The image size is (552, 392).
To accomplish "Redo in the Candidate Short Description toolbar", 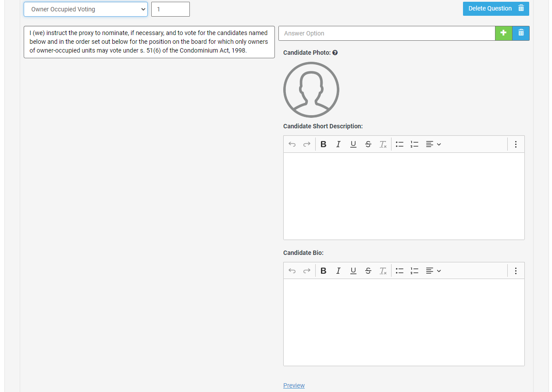I will [x=307, y=144].
